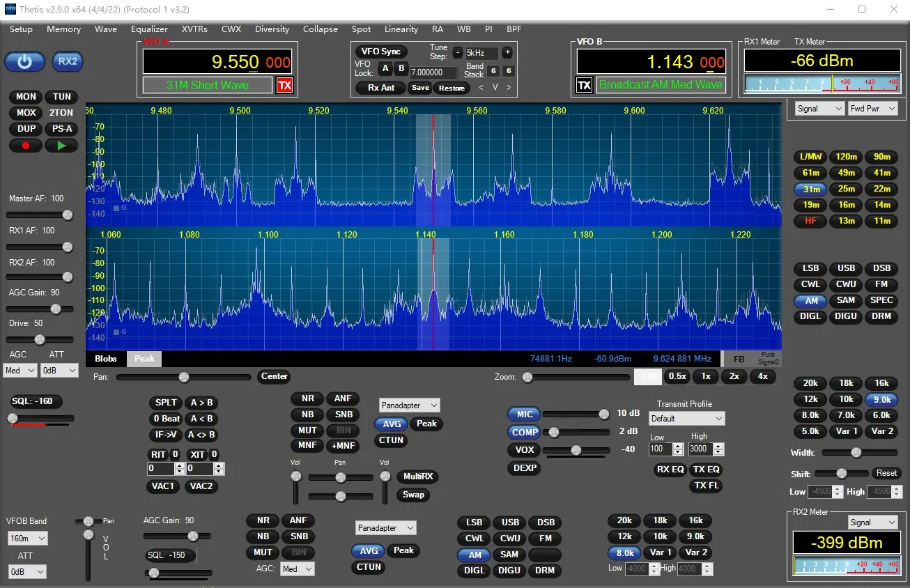The width and height of the screenshot is (910, 588).
Task: Open the Panadapter display mode dropdown
Action: click(409, 405)
